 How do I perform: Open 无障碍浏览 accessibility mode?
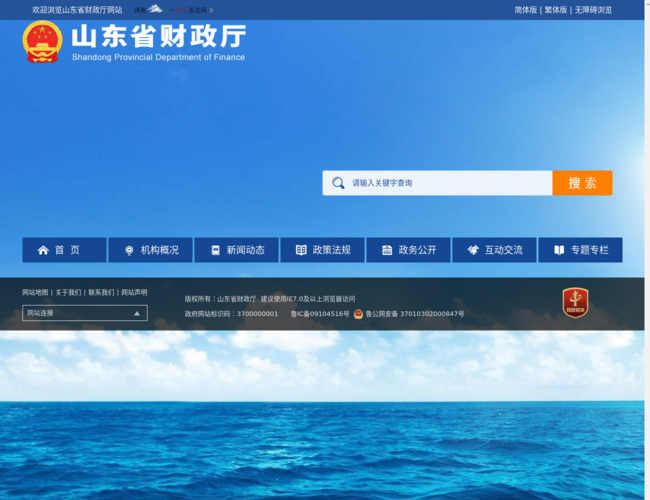pyautogui.click(x=593, y=10)
